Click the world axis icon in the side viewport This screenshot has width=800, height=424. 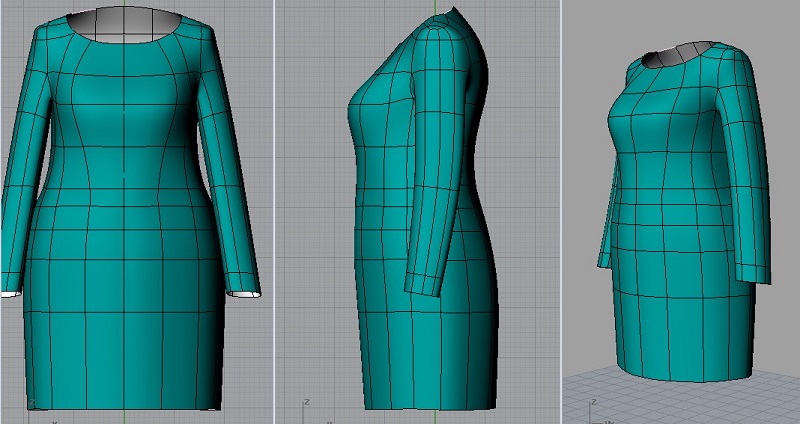[x=316, y=411]
